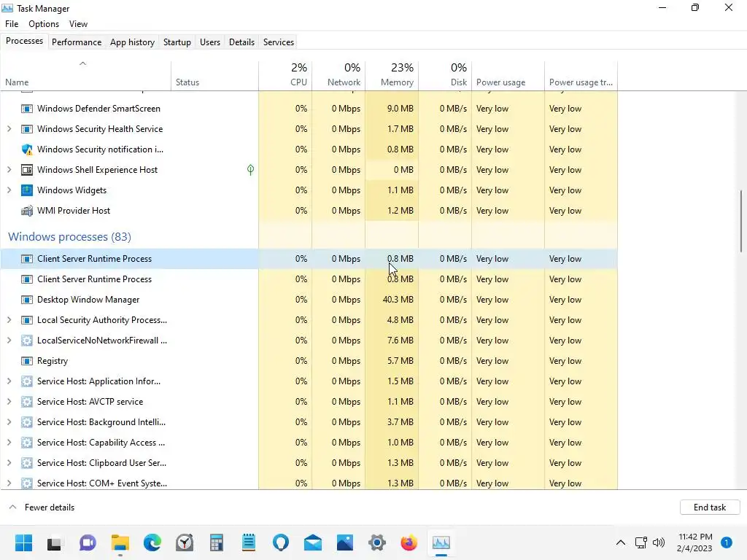The height and width of the screenshot is (560, 747).
Task: Click the Task Manager taskbar icon
Action: coord(441,542)
